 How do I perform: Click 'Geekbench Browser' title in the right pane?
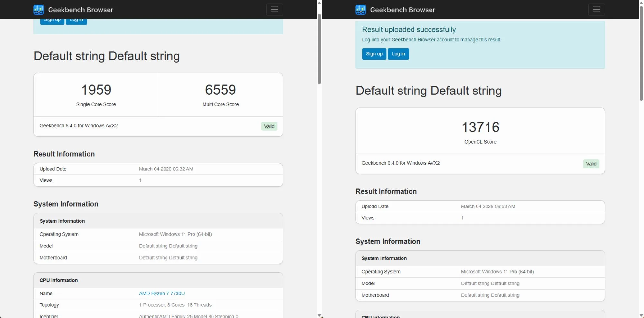click(402, 10)
